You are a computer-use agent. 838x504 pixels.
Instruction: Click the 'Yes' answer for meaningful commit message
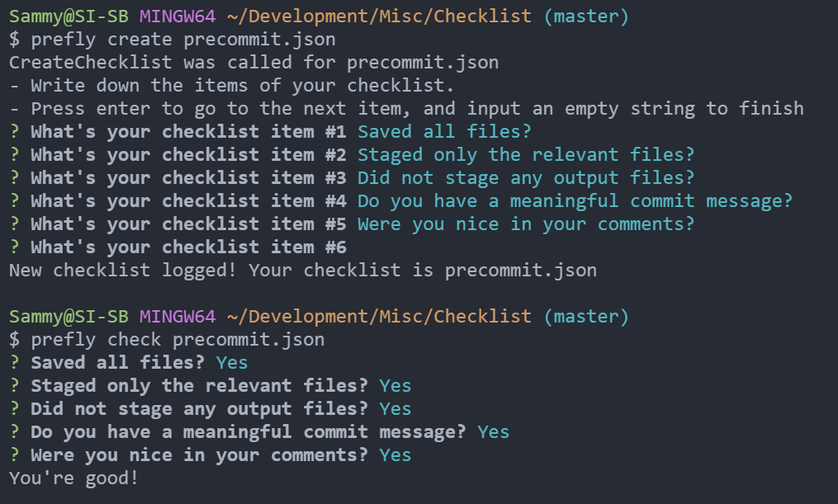(493, 432)
